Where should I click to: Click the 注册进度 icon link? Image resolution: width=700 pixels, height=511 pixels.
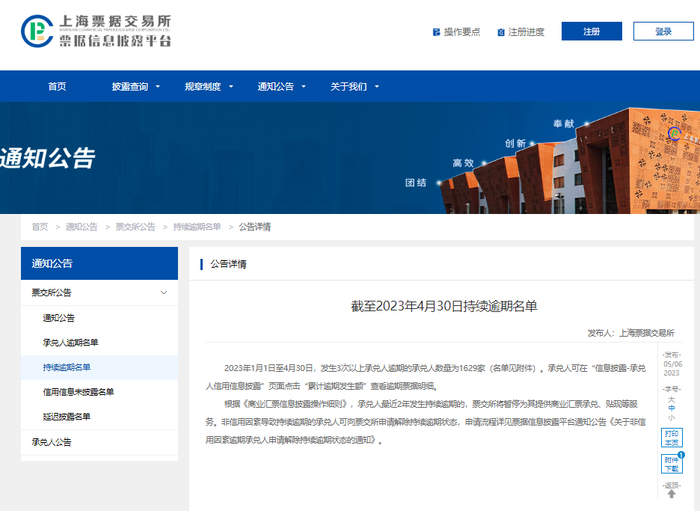[x=521, y=32]
